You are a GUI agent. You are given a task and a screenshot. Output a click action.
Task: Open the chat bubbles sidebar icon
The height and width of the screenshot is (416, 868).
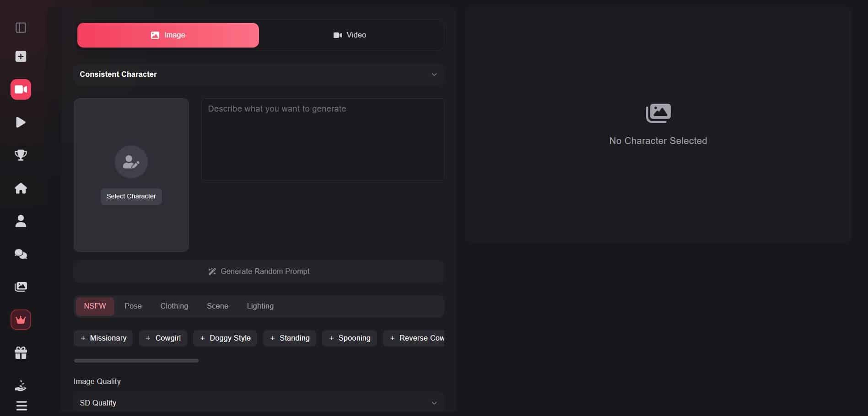[21, 254]
